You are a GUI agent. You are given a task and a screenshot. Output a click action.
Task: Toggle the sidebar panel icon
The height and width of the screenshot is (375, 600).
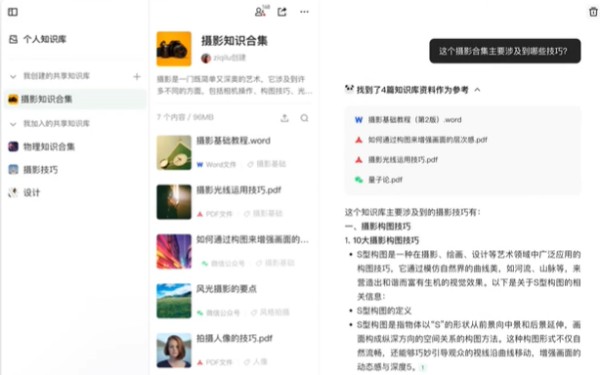[13, 12]
